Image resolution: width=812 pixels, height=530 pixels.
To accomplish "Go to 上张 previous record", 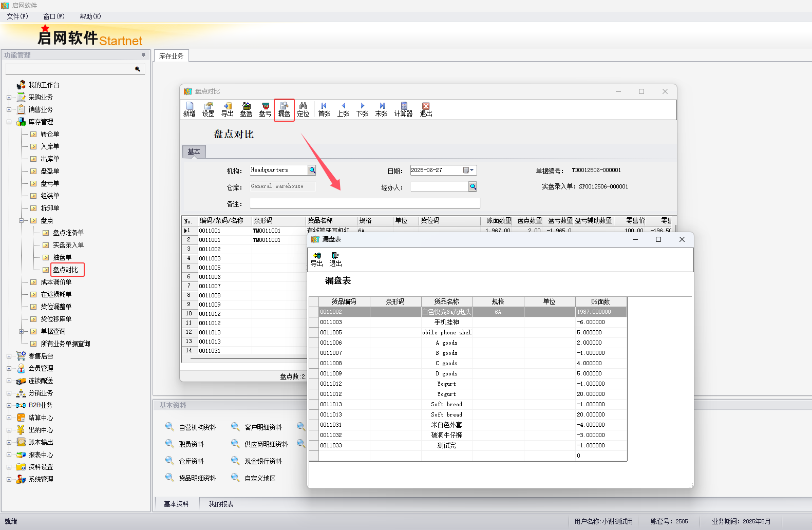I will pyautogui.click(x=343, y=109).
